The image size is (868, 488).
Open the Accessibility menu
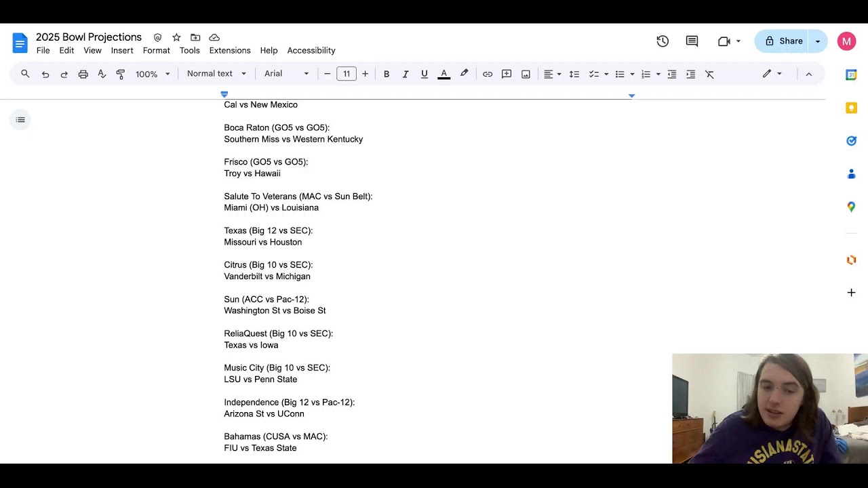pyautogui.click(x=311, y=51)
